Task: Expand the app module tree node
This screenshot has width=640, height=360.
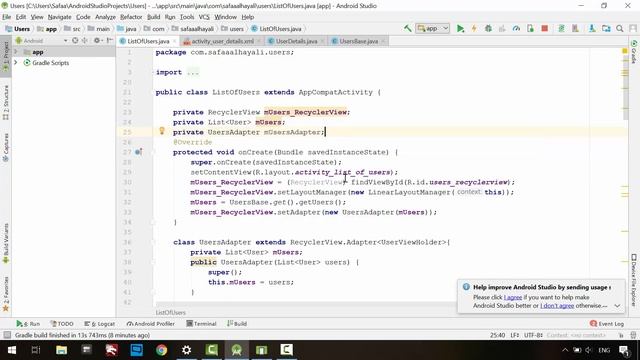Action: coord(16,52)
